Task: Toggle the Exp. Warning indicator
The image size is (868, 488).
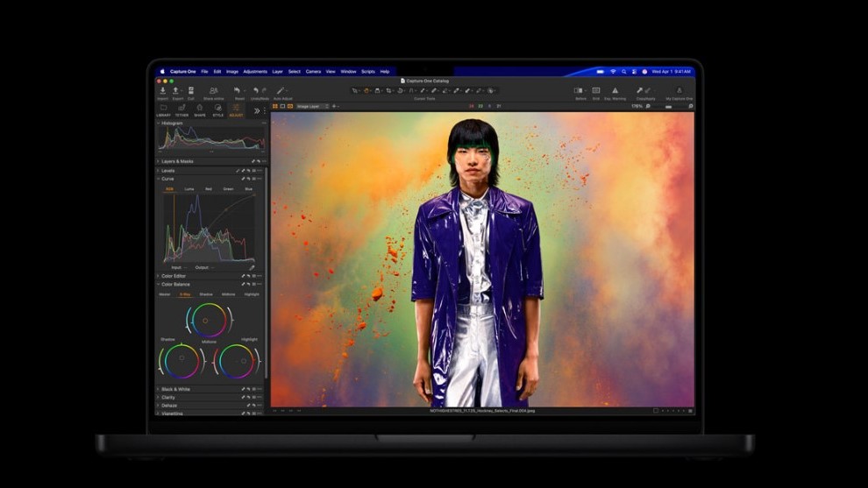Action: pos(615,90)
